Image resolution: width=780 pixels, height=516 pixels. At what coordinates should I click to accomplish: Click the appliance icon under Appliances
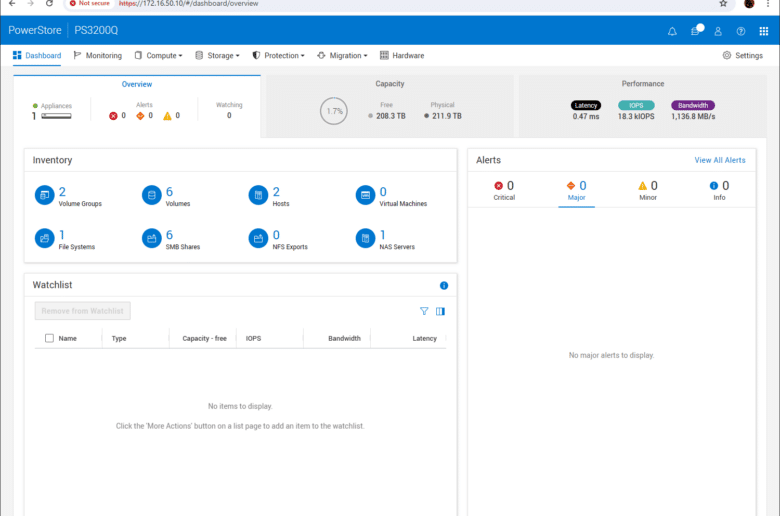click(x=56, y=116)
